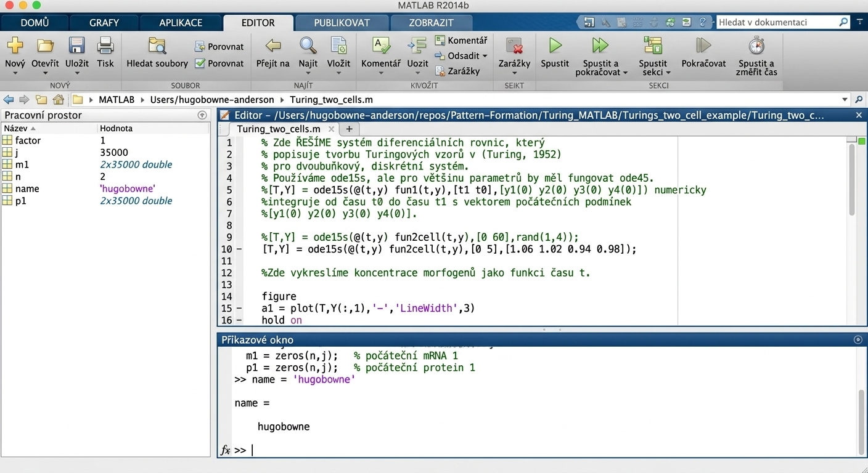868x473 pixels.
Task: Click Spustit a změřit čas stopwatch
Action: coord(756,46)
